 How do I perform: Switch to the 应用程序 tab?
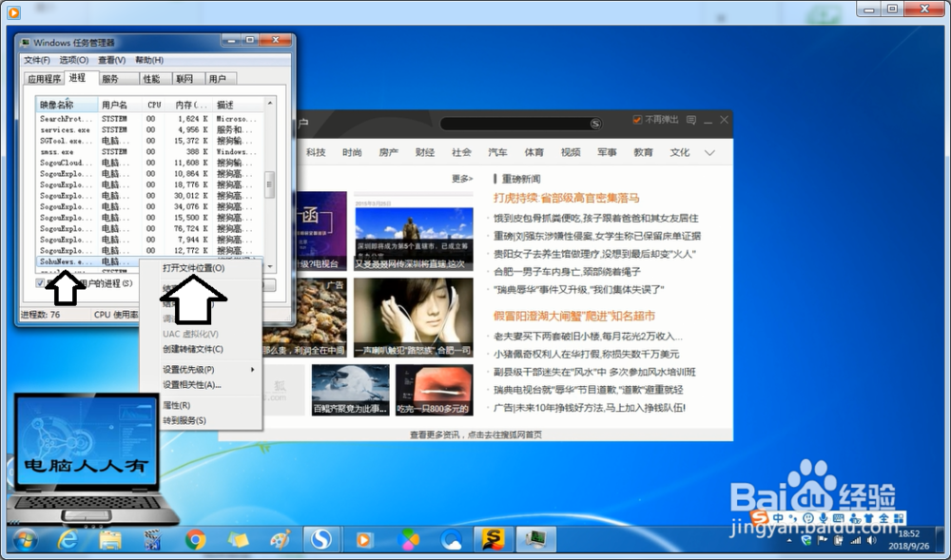coord(45,79)
